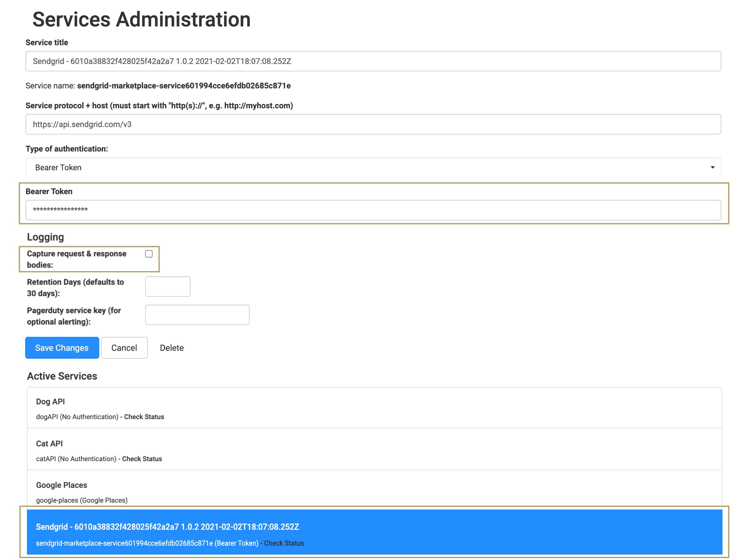Screen dimensions: 751x560
Task: Click the Service title input field
Action: (x=373, y=61)
